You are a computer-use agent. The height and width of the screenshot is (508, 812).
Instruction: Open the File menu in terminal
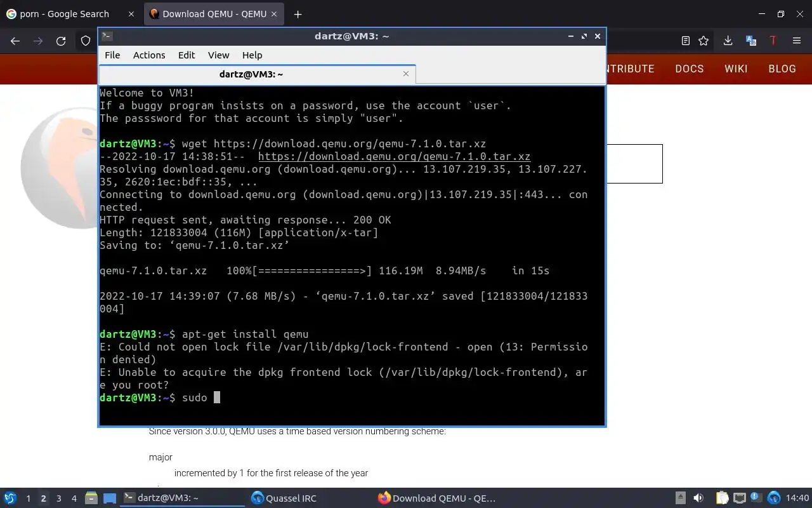click(x=112, y=55)
